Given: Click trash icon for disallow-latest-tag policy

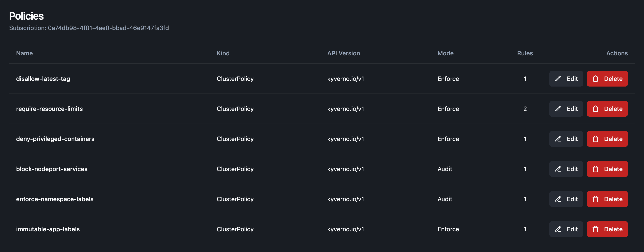Looking at the screenshot, I should (x=595, y=79).
